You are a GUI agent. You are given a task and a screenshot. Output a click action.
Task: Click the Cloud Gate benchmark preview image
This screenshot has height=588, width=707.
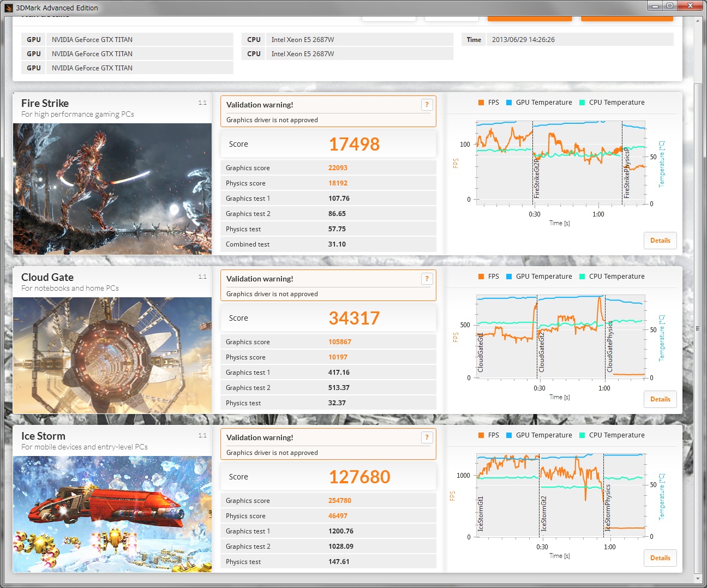pos(112,355)
